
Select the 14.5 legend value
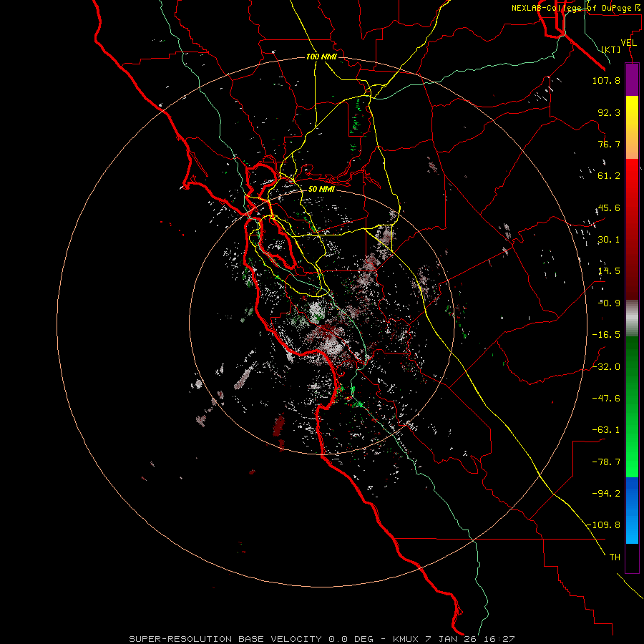609,271
